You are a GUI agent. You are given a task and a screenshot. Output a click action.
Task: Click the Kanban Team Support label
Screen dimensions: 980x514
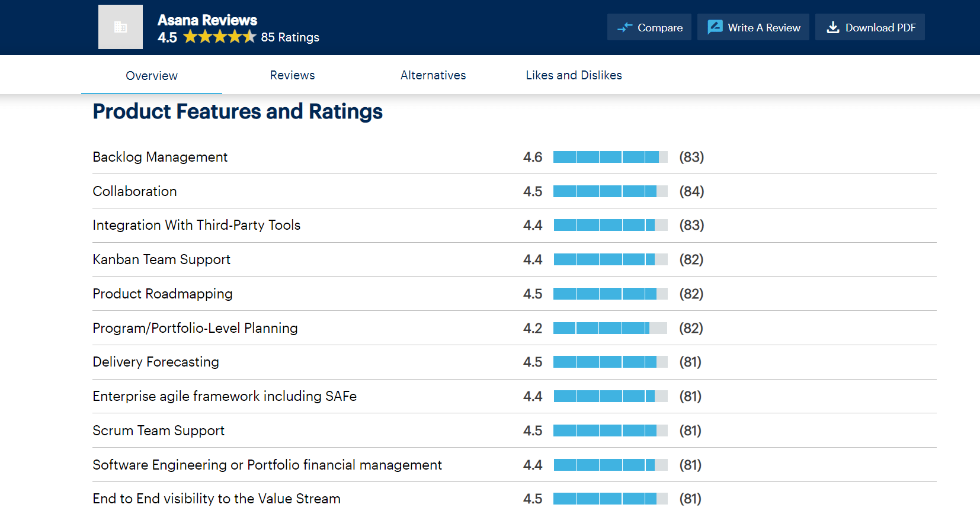point(162,259)
